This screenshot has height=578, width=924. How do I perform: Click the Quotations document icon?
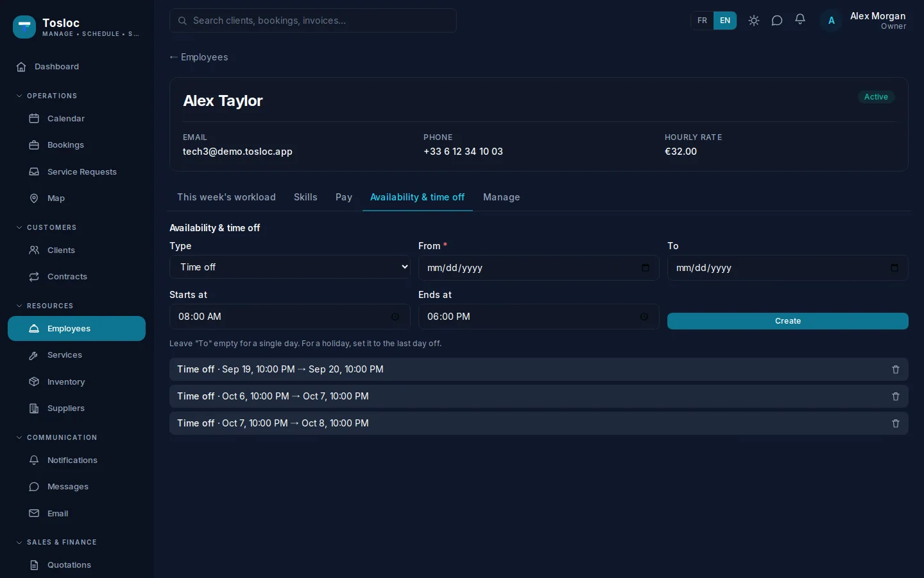coord(34,565)
